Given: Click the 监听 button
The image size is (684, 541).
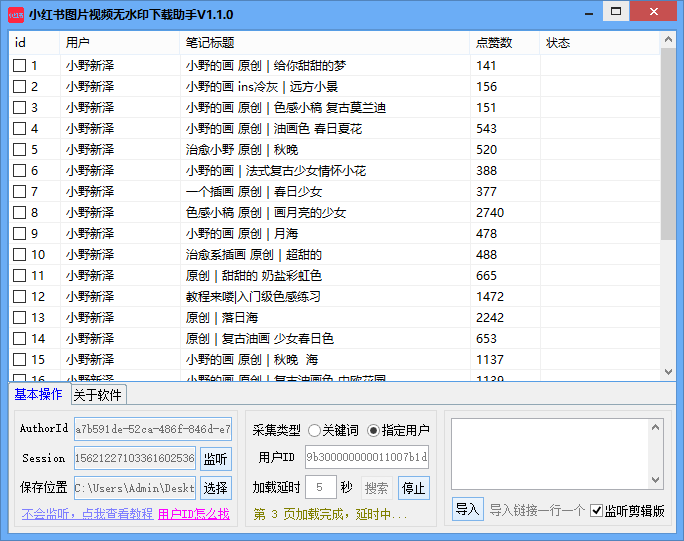Looking at the screenshot, I should pos(215,459).
